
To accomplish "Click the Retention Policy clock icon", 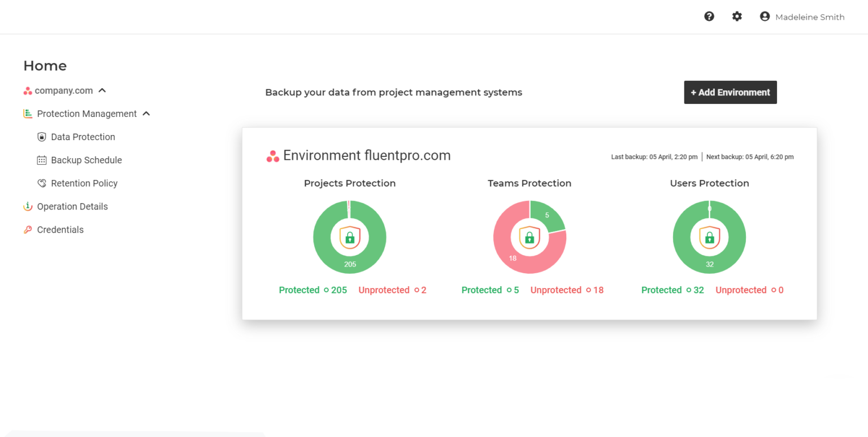I will coord(41,183).
